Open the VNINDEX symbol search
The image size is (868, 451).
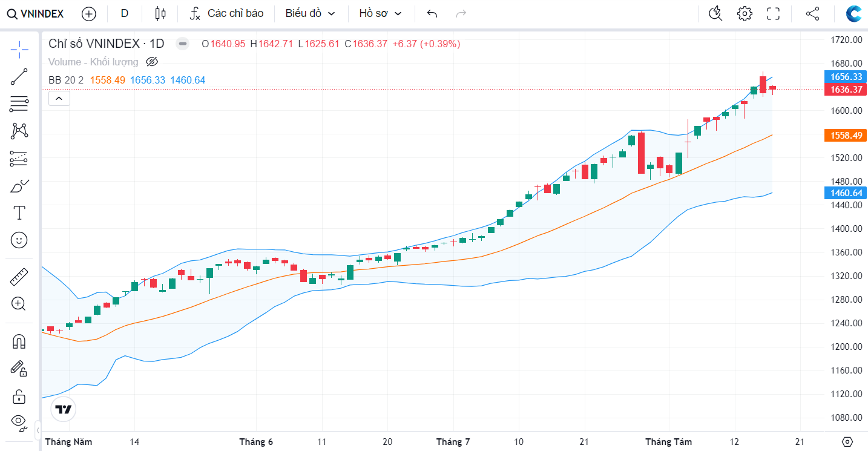(36, 14)
